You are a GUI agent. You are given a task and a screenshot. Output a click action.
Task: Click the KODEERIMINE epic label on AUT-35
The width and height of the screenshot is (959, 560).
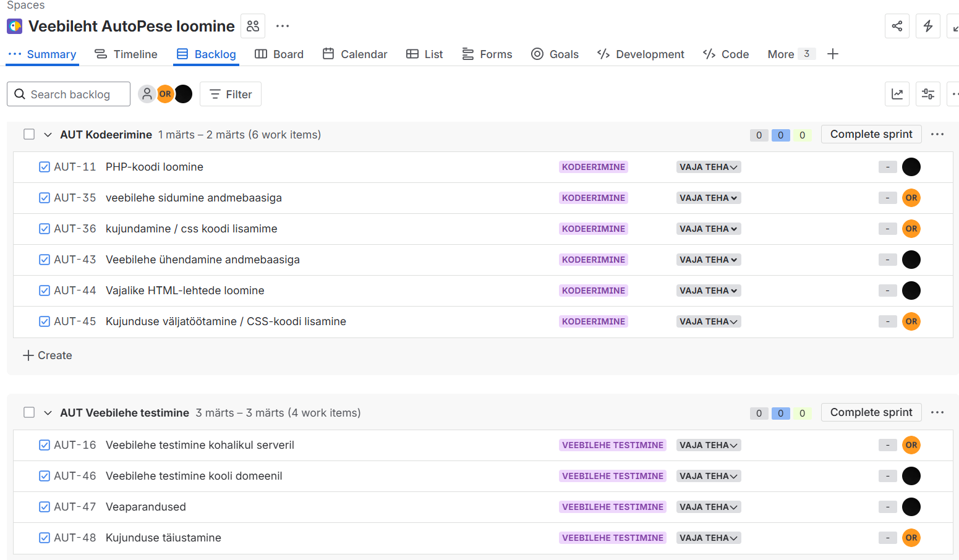click(x=593, y=198)
